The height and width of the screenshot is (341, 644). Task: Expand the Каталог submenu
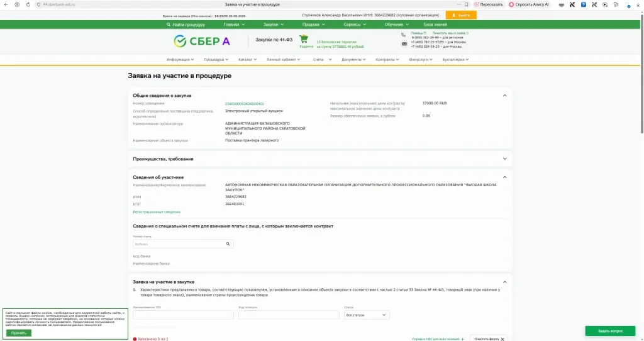point(247,60)
